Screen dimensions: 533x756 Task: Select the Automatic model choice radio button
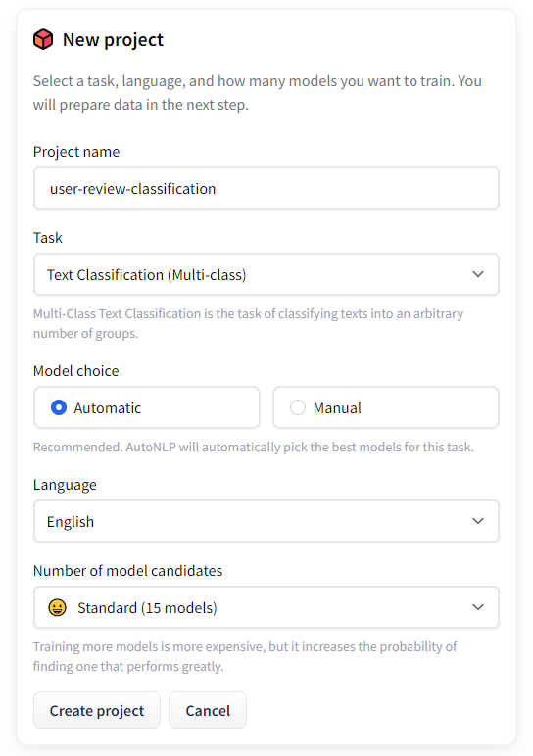(x=59, y=408)
